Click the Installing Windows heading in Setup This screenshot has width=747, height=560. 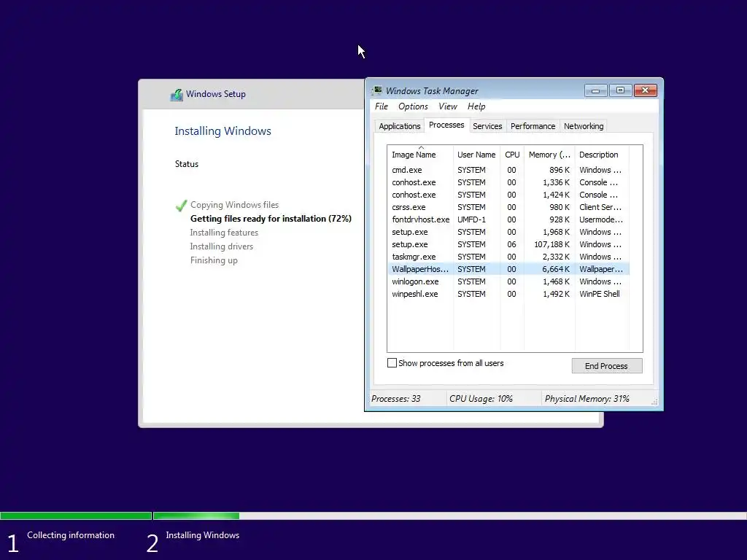pyautogui.click(x=222, y=131)
